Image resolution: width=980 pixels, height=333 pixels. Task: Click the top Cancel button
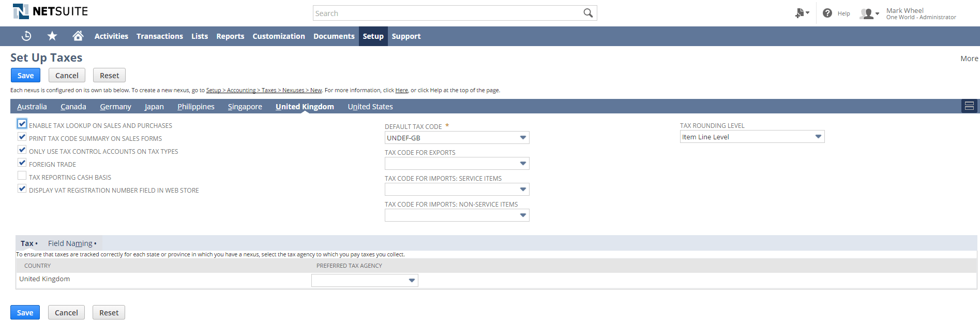pyautogui.click(x=67, y=75)
